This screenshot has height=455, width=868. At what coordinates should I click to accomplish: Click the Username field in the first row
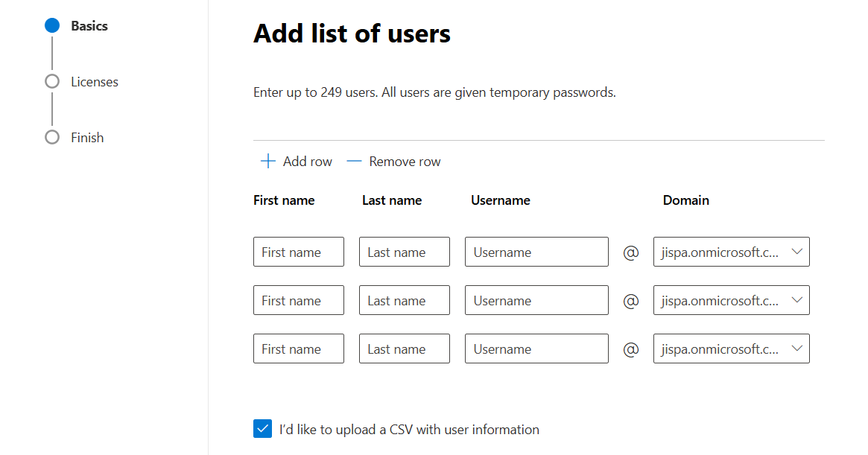536,252
